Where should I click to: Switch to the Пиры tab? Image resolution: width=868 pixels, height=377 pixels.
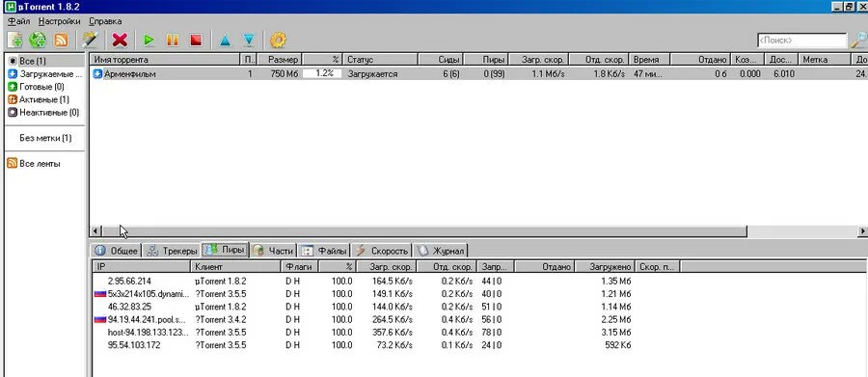click(x=225, y=250)
